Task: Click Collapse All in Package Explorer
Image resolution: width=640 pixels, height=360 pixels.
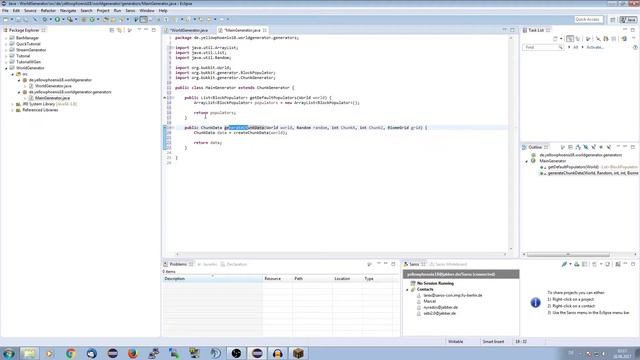Action: click(x=112, y=30)
